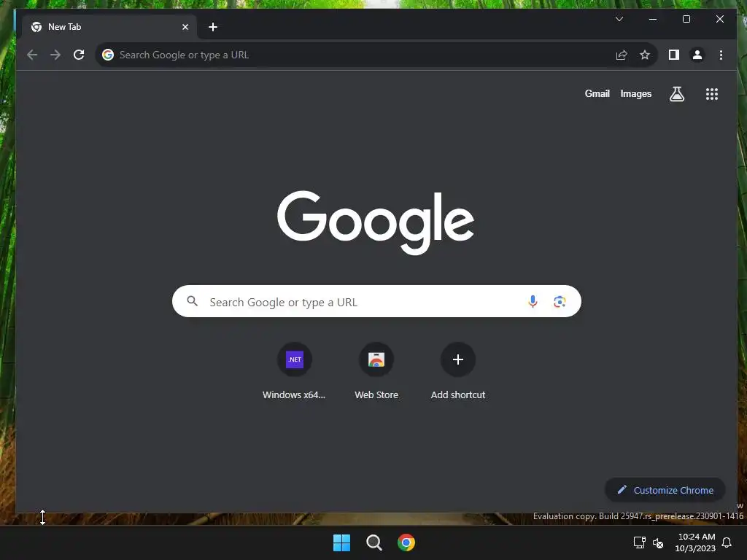This screenshot has width=747, height=560.
Task: Open the Images link
Action: [x=635, y=94]
